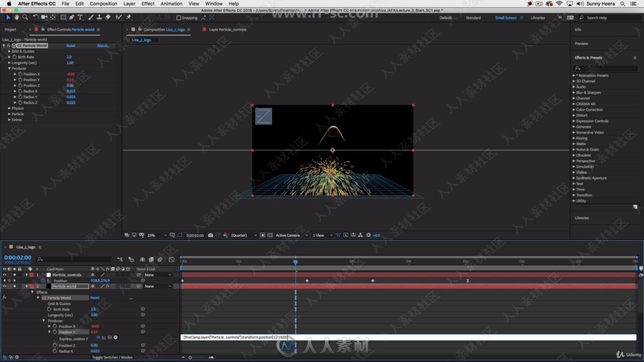
Task: Show expression post-graph icon for Position Y
Action: [x=104, y=337]
